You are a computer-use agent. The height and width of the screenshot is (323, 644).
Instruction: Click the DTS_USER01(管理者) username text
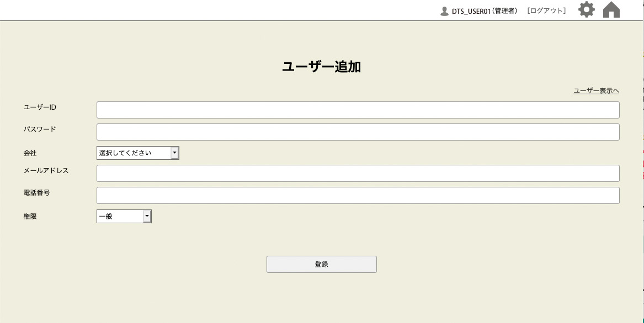pyautogui.click(x=485, y=11)
